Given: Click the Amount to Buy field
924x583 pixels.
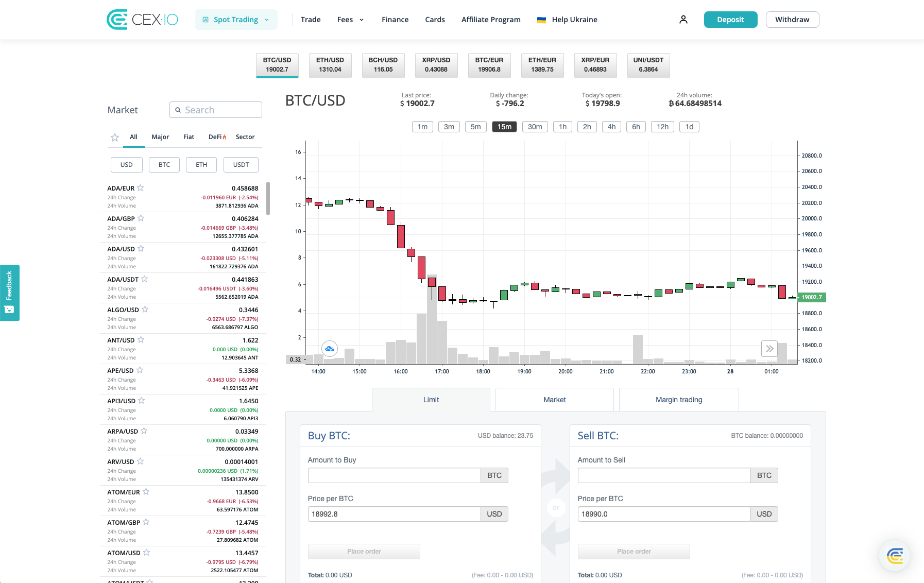Looking at the screenshot, I should (395, 475).
